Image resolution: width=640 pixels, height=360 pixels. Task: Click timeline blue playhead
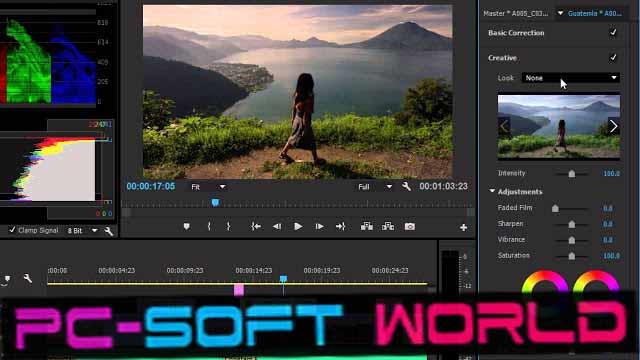point(283,279)
